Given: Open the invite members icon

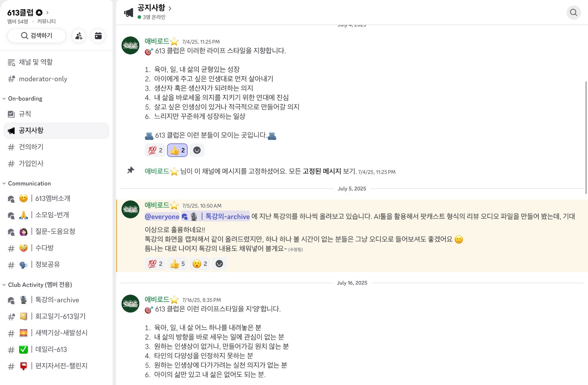Looking at the screenshot, I should 79,36.
